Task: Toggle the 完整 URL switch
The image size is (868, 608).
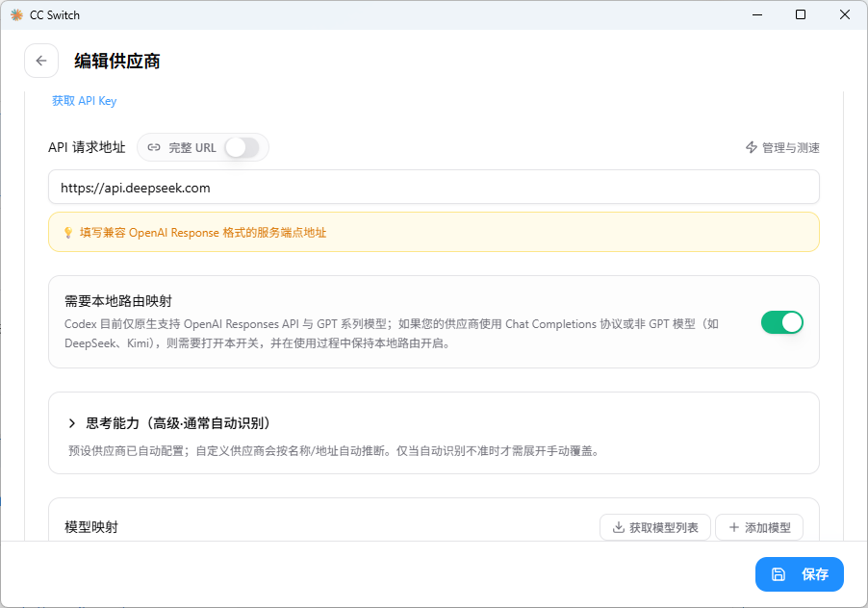Action: pos(242,148)
